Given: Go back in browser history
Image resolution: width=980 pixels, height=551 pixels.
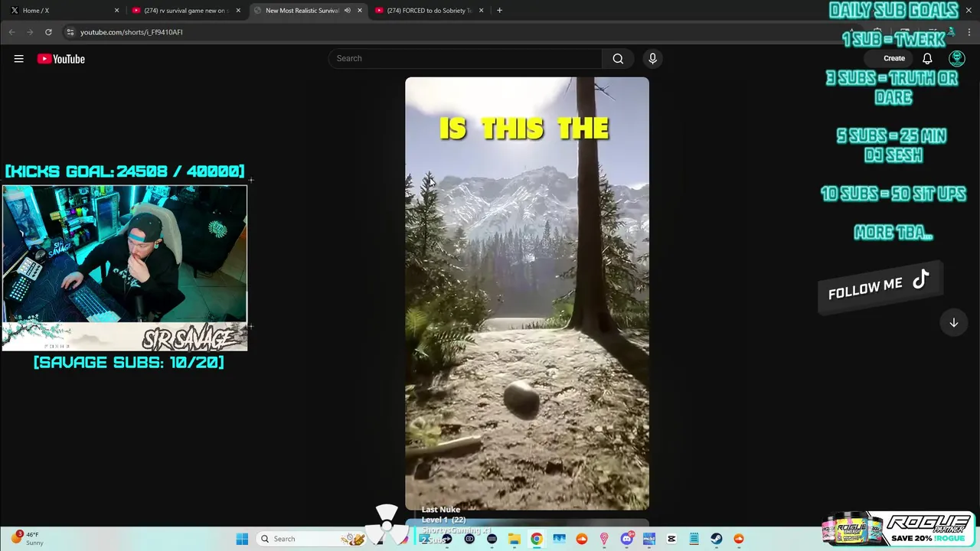Looking at the screenshot, I should [x=11, y=32].
